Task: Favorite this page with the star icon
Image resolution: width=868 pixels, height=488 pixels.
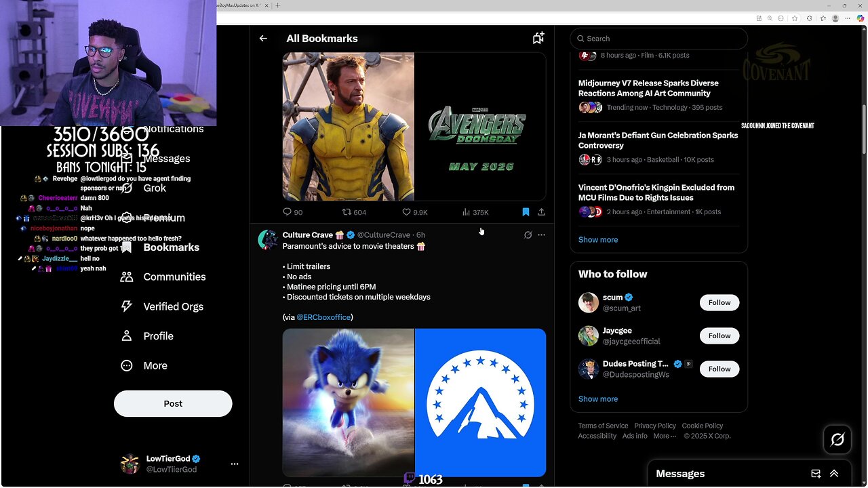Action: 795,18
